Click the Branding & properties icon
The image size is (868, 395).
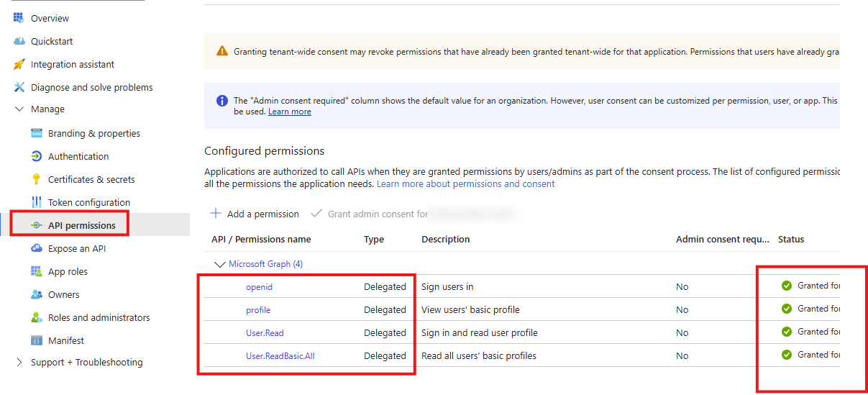click(x=36, y=133)
